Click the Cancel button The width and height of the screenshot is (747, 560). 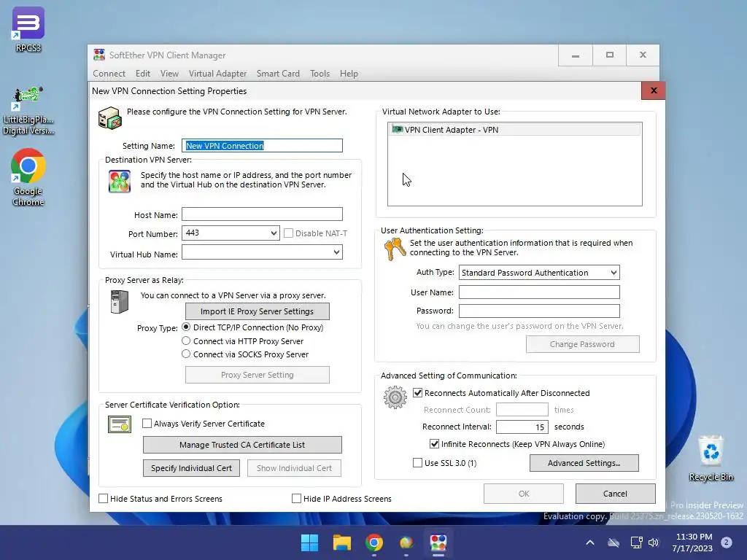pyautogui.click(x=615, y=494)
